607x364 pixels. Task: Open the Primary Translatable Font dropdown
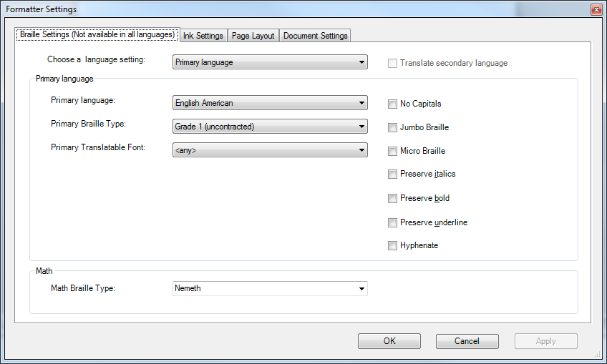tap(271, 150)
